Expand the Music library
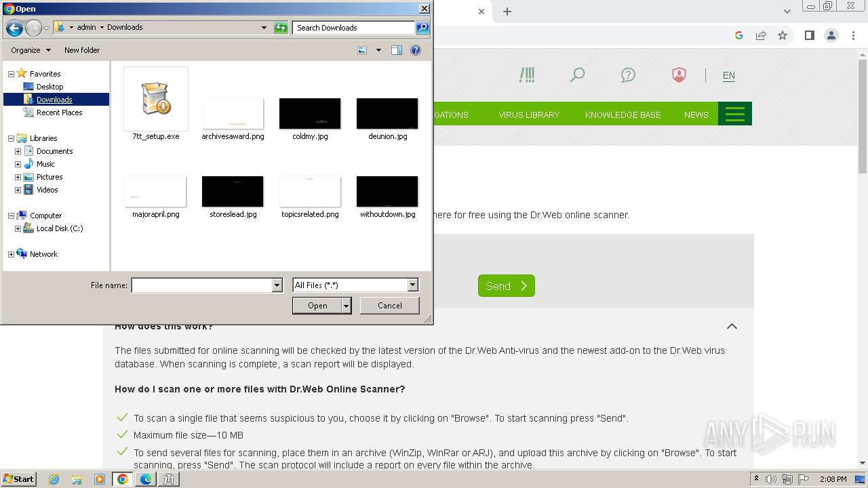Screen dimensions: 868x488 point(18,164)
